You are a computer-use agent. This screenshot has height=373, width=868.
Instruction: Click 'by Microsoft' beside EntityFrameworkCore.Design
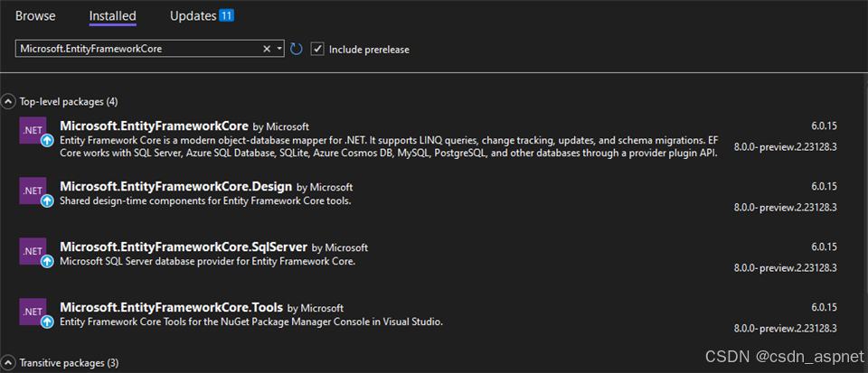pyautogui.click(x=325, y=187)
